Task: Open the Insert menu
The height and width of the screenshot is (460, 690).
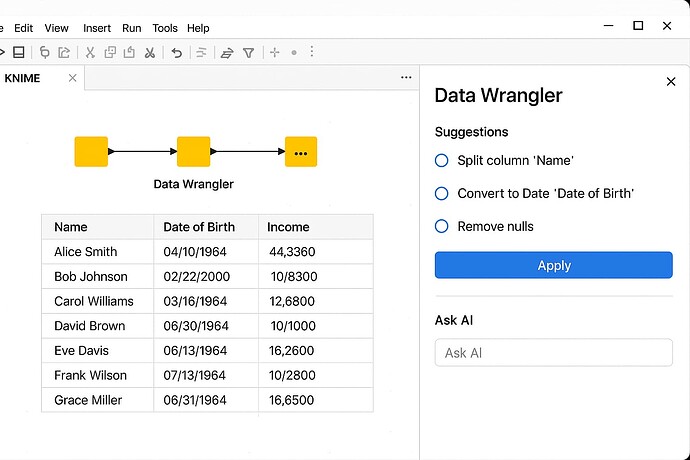Action: coord(97,28)
